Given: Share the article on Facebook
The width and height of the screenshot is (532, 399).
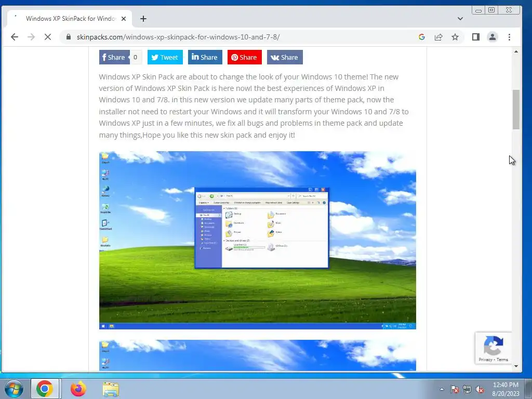Looking at the screenshot, I should [x=114, y=57].
